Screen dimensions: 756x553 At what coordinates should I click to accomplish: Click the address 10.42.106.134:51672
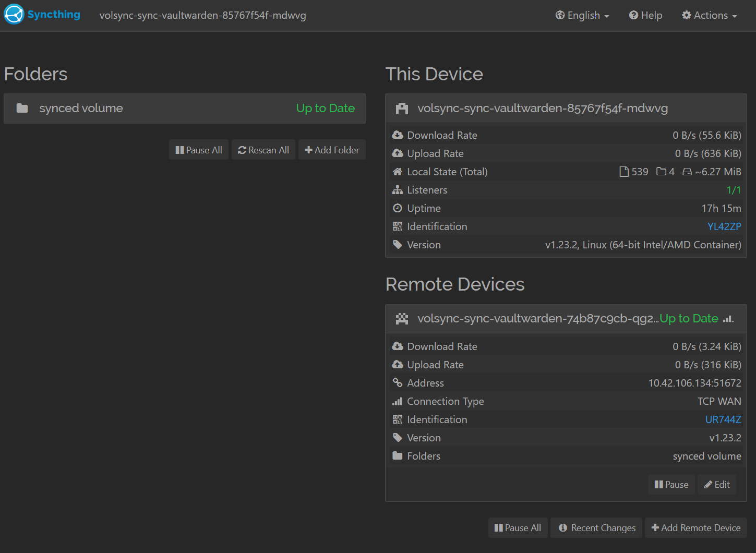click(x=694, y=383)
